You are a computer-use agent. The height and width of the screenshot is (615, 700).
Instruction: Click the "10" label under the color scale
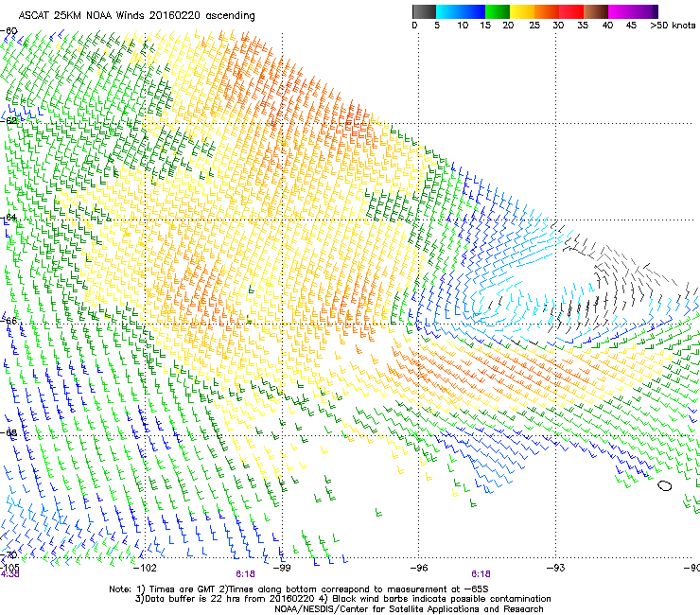(463, 25)
